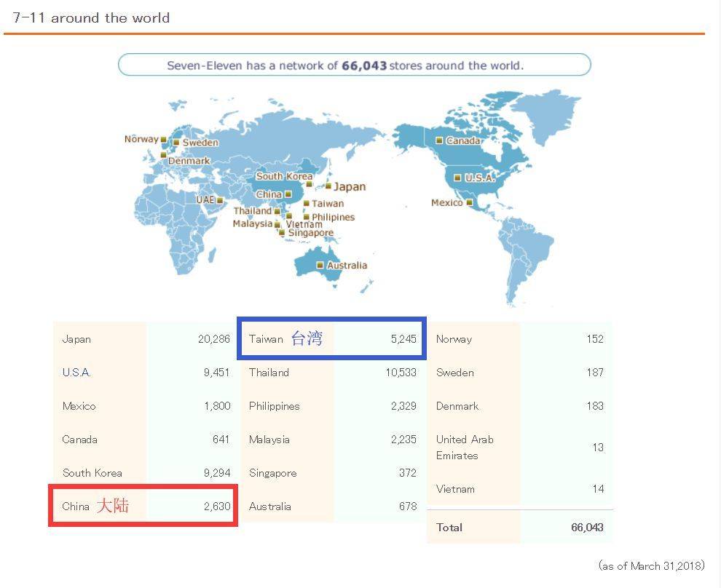Click 'Singapore' in the table
The width and height of the screenshot is (721, 588).
point(272,473)
